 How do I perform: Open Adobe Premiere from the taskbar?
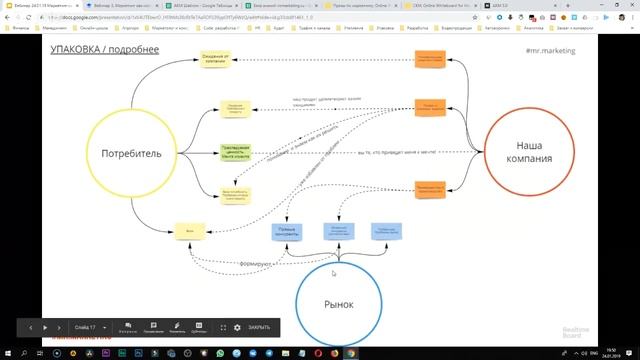point(106,353)
